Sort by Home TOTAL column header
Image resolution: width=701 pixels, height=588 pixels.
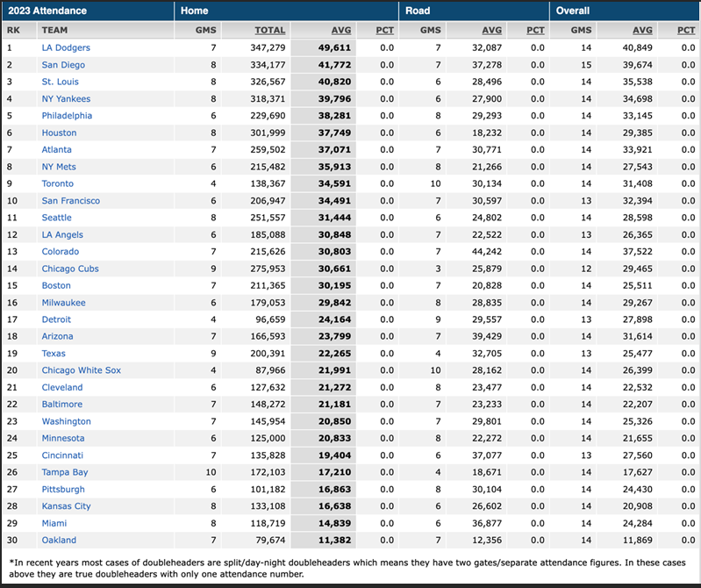pyautogui.click(x=269, y=31)
